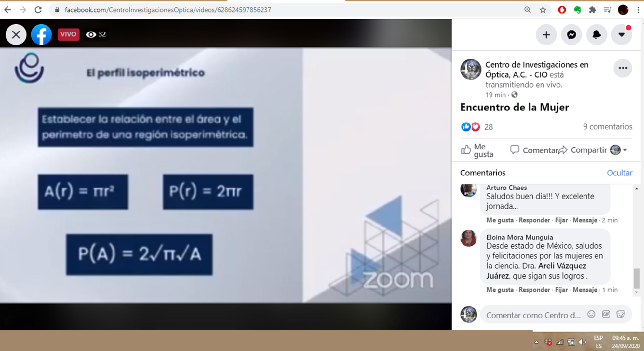
Task: Click the Comentar action
Action: [534, 150]
